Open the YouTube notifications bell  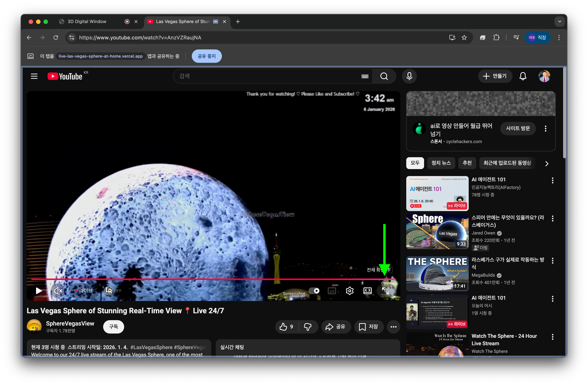[x=523, y=76]
